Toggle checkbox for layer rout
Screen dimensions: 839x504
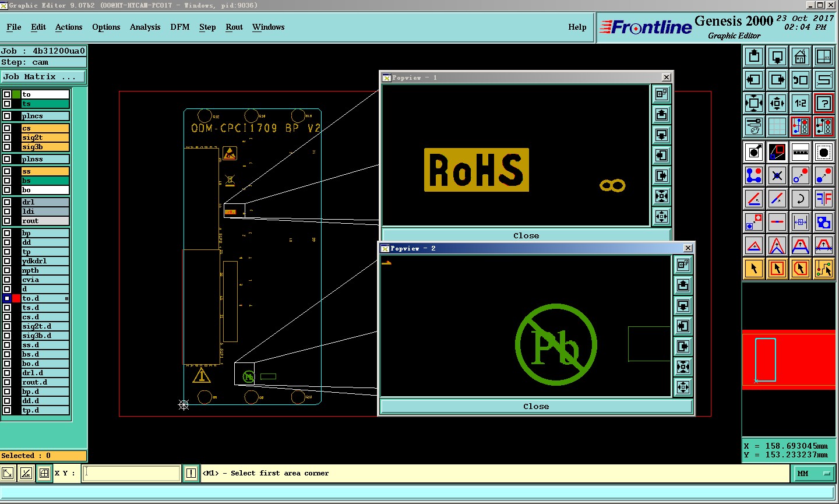[x=7, y=221]
